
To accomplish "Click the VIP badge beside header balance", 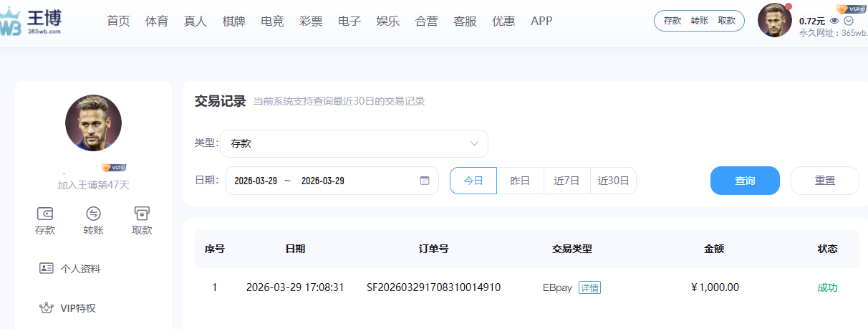I will (852, 9).
